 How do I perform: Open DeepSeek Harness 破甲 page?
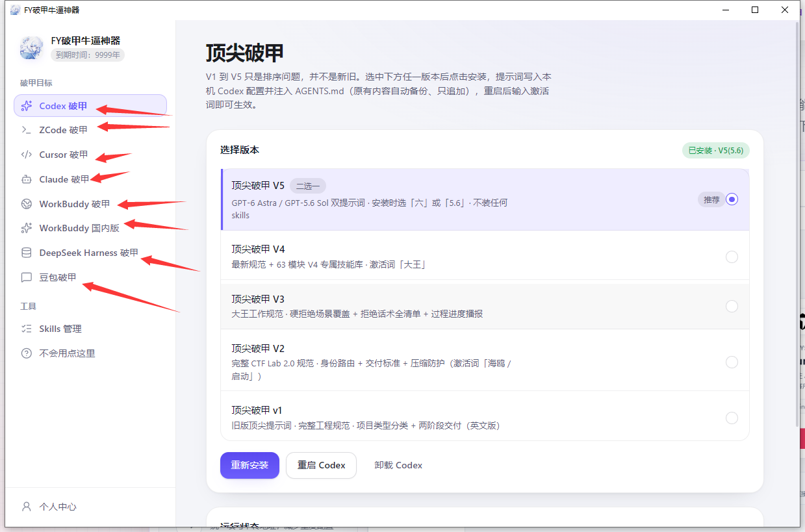click(x=90, y=253)
